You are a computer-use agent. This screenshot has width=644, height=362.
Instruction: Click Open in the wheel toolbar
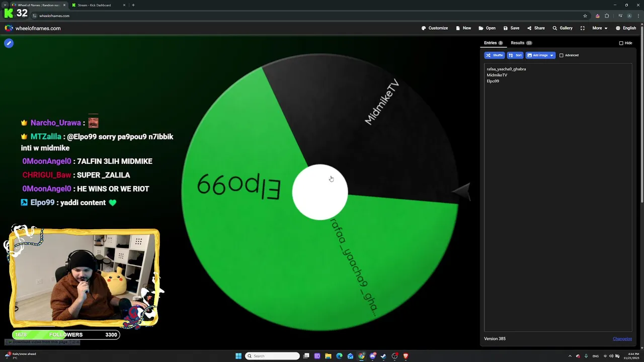(487, 28)
